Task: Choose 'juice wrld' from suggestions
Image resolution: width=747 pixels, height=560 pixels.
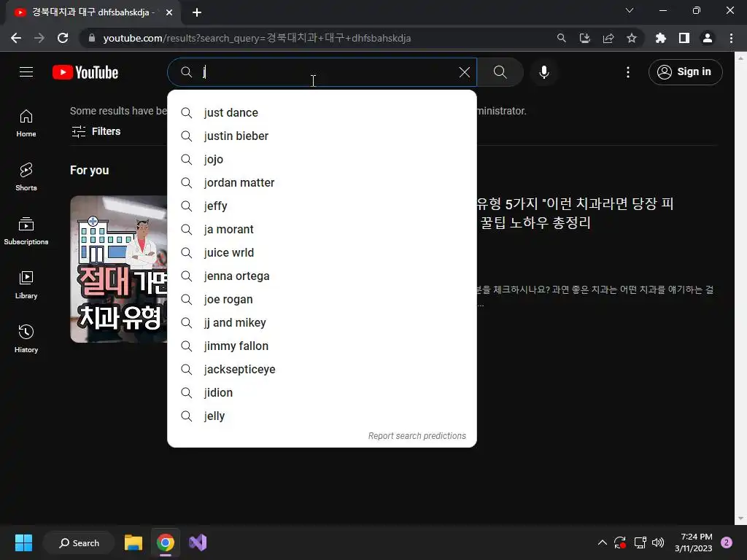Action: (322, 253)
